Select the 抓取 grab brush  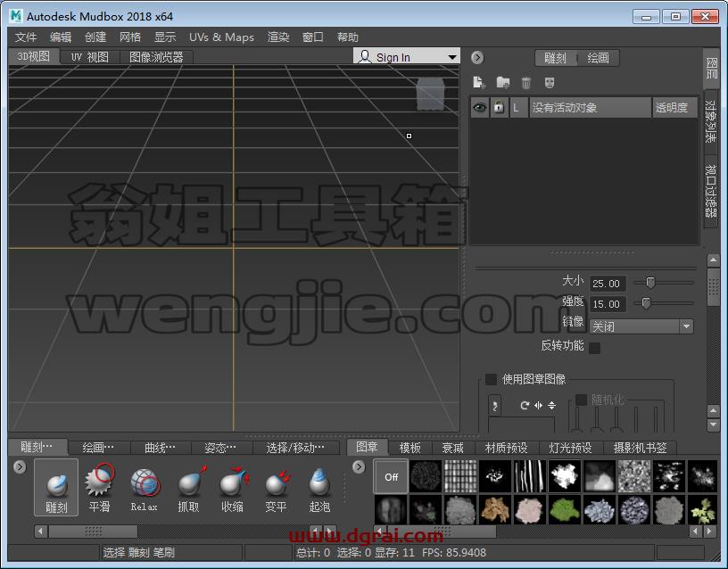pyautogui.click(x=188, y=488)
